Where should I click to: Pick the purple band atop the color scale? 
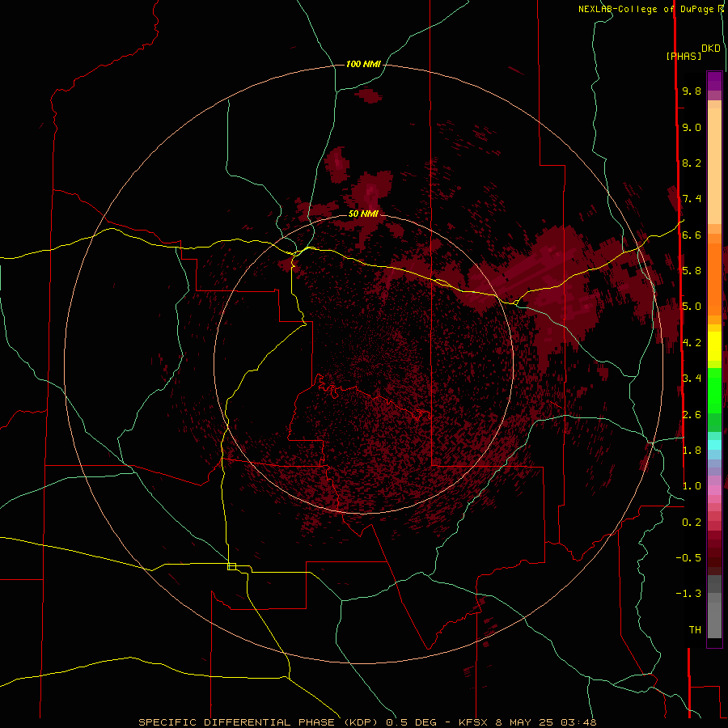[714, 81]
